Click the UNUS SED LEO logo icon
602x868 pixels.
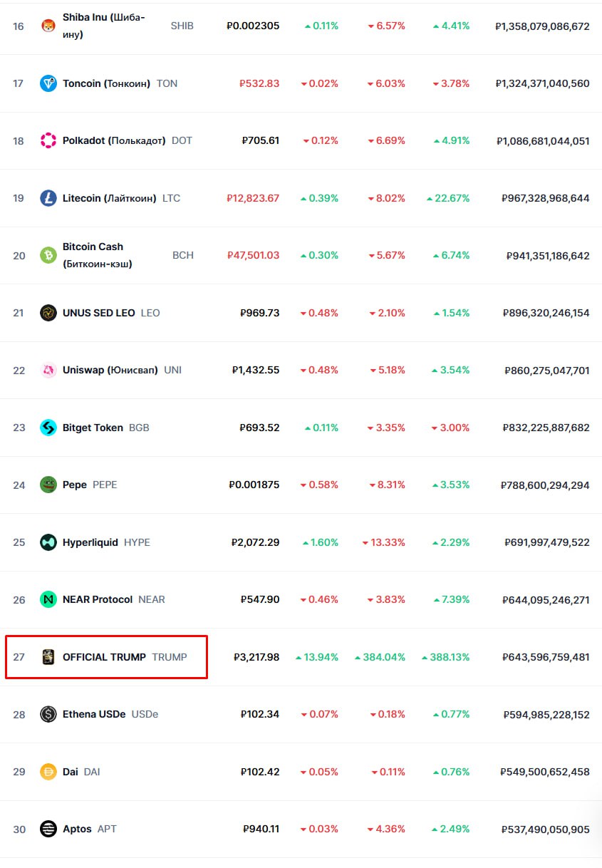[48, 313]
